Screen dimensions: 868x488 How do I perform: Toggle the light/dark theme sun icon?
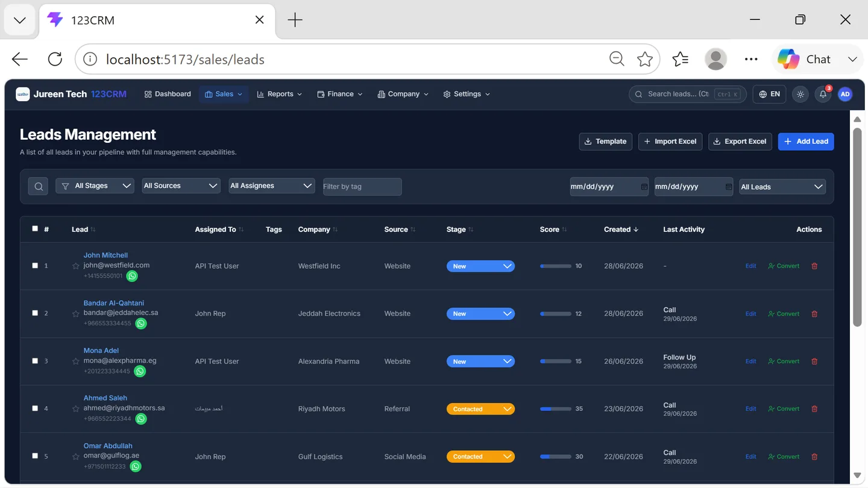(800, 94)
